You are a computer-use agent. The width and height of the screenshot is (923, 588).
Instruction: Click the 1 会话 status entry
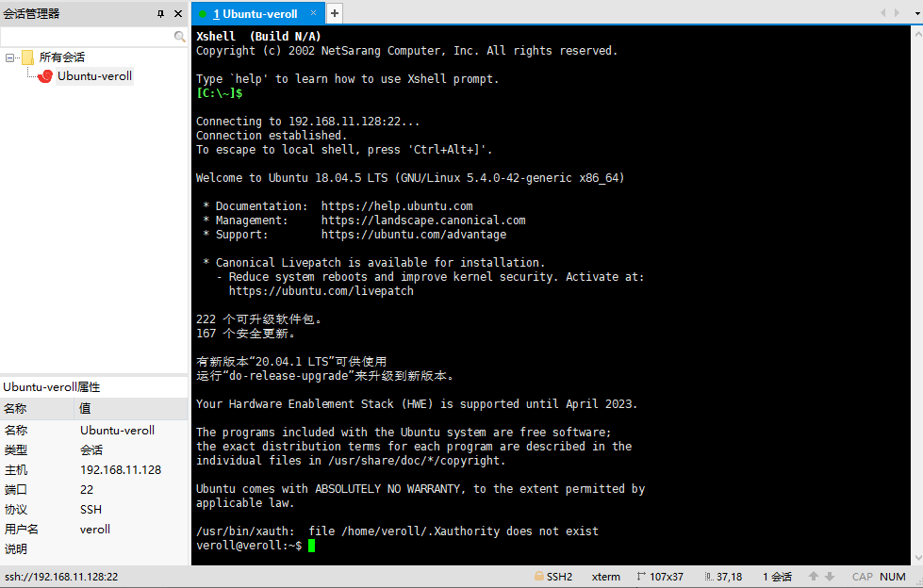[x=777, y=577]
